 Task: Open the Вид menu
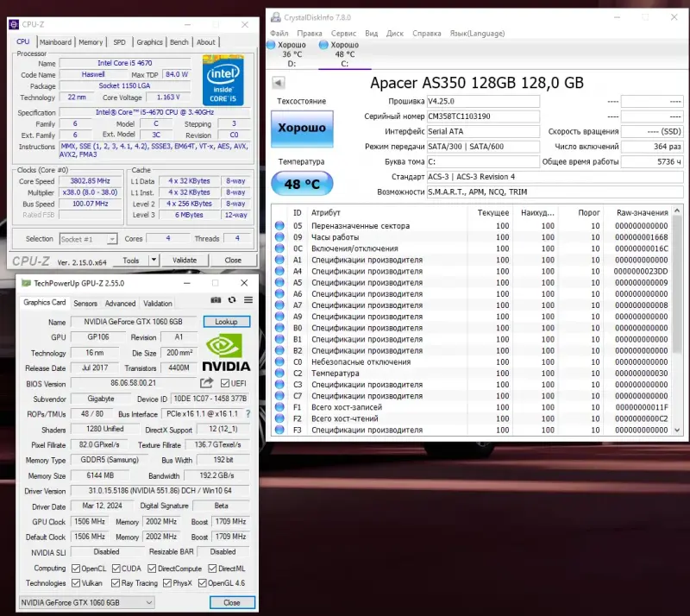click(371, 34)
